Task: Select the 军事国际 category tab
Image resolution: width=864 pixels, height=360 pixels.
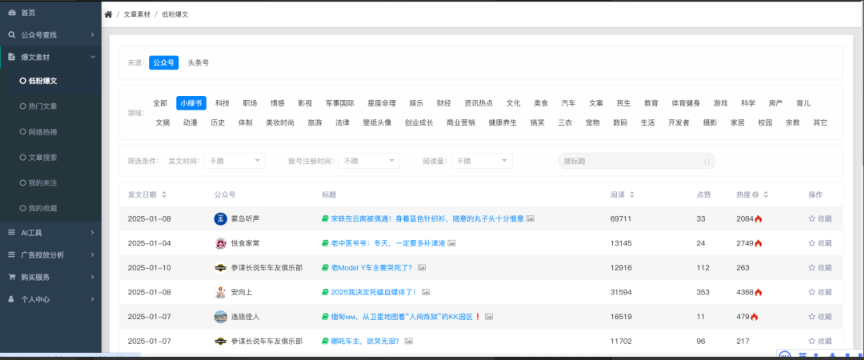Action: (339, 103)
